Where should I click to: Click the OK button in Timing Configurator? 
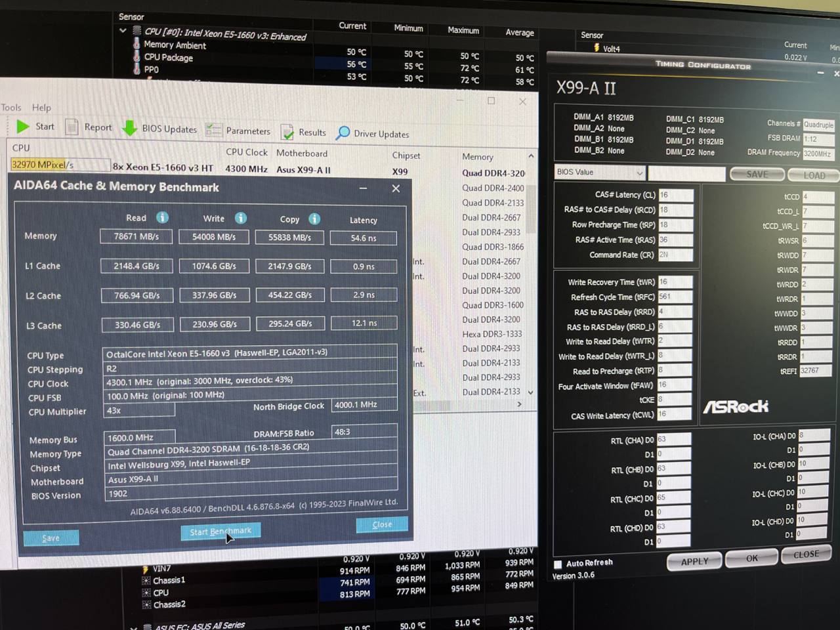tap(751, 558)
